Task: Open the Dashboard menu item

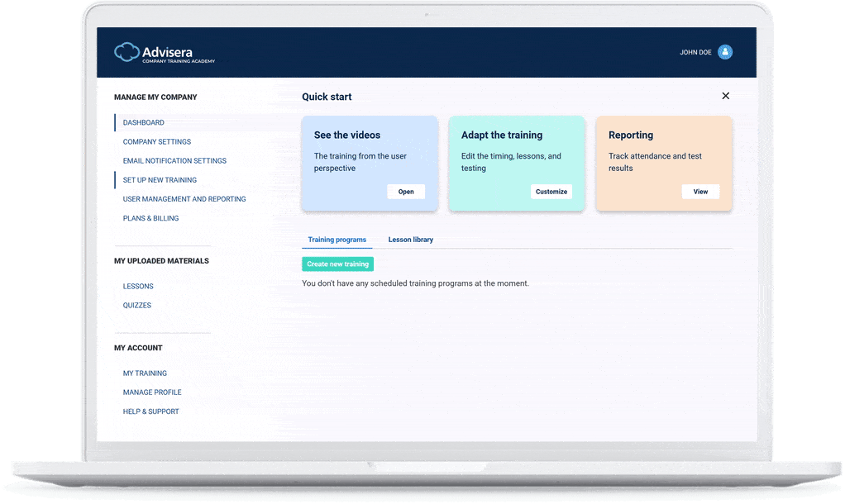Action: [x=144, y=122]
